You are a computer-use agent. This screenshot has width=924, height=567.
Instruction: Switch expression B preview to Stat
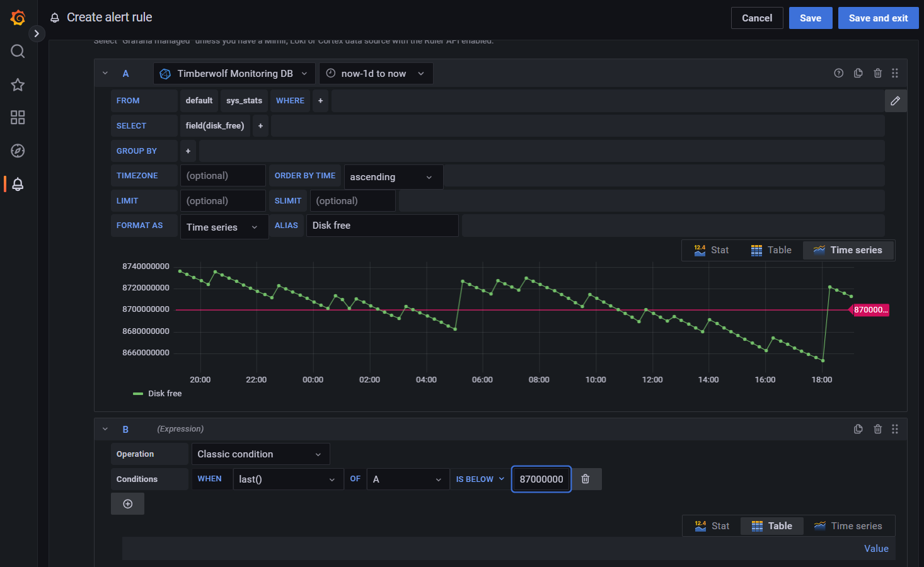[x=712, y=526]
